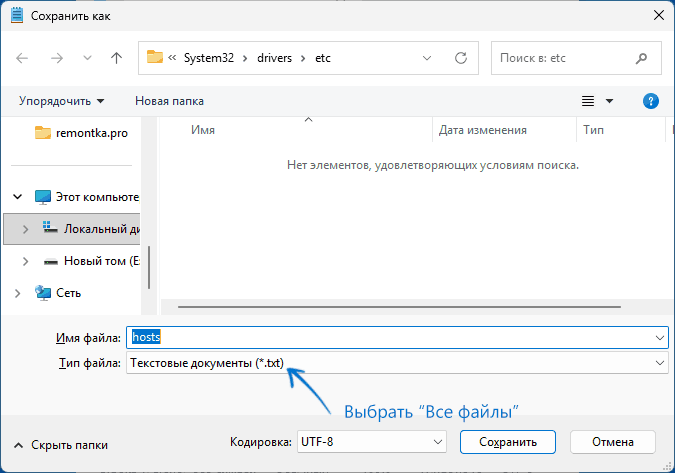Go up one folder level
The image size is (675, 473).
[x=116, y=58]
